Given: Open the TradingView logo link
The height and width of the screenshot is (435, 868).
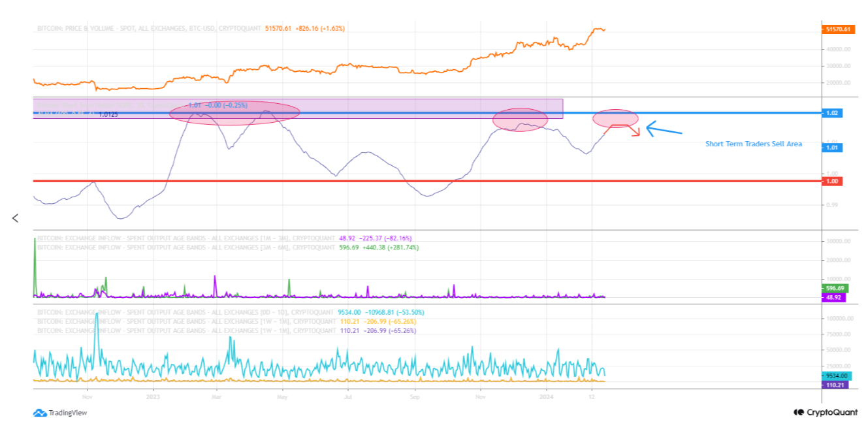Looking at the screenshot, I should (59, 413).
